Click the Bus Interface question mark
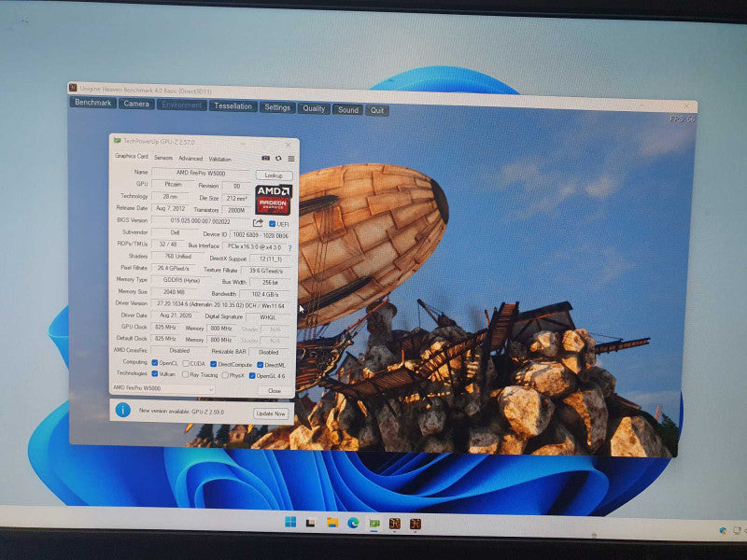 [x=289, y=247]
